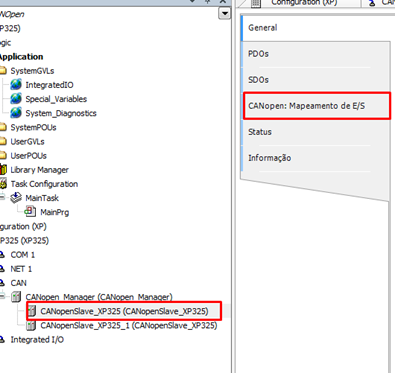Click the NET 1 port icon
Image resolution: width=395 pixels, height=373 pixels.
pyautogui.click(x=2, y=269)
